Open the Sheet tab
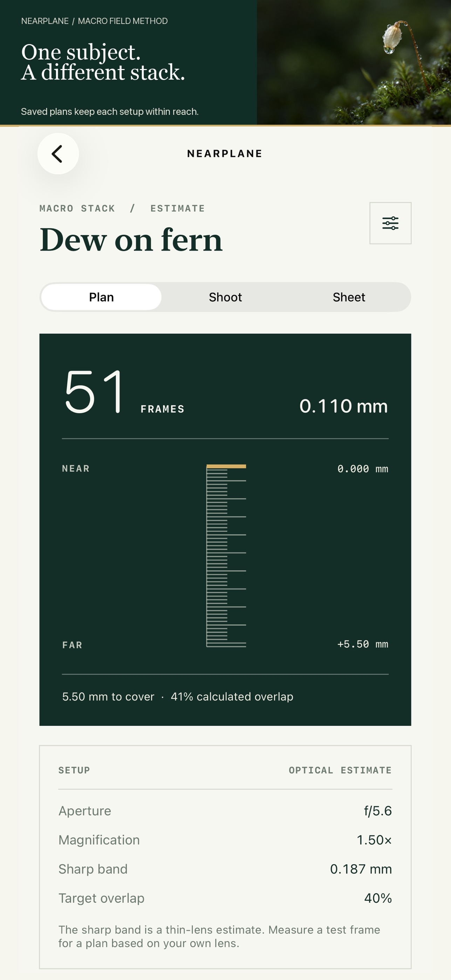 click(x=349, y=297)
